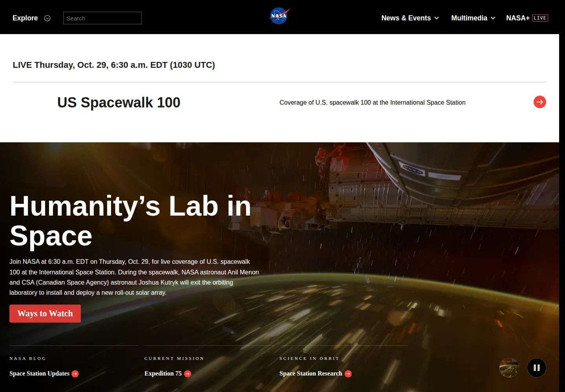Click the LIVE badge next to NASA+

click(x=540, y=18)
